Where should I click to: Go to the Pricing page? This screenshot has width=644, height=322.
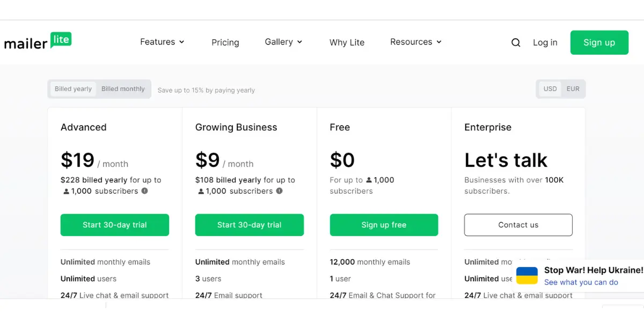pos(225,42)
